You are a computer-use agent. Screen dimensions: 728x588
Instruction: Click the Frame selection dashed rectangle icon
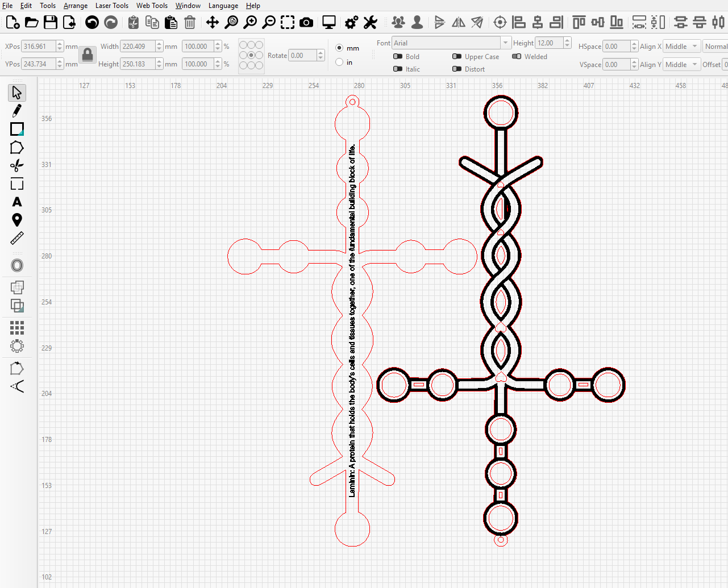tap(288, 22)
